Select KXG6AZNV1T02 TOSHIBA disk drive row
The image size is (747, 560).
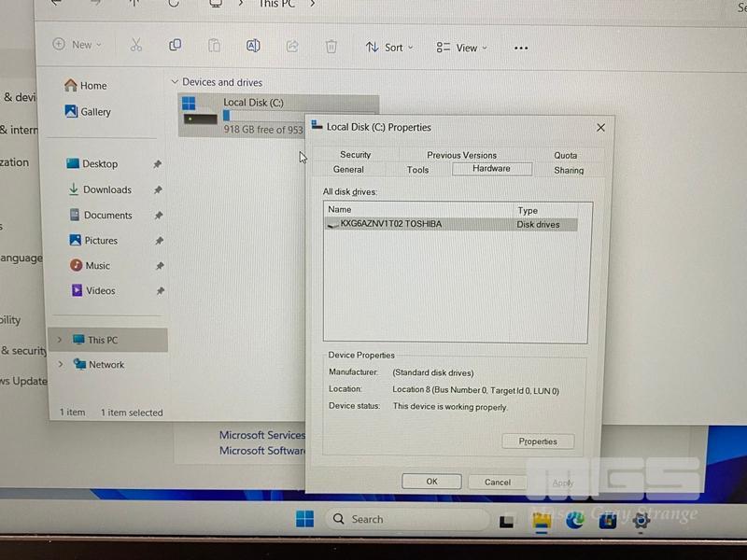pyautogui.click(x=451, y=224)
